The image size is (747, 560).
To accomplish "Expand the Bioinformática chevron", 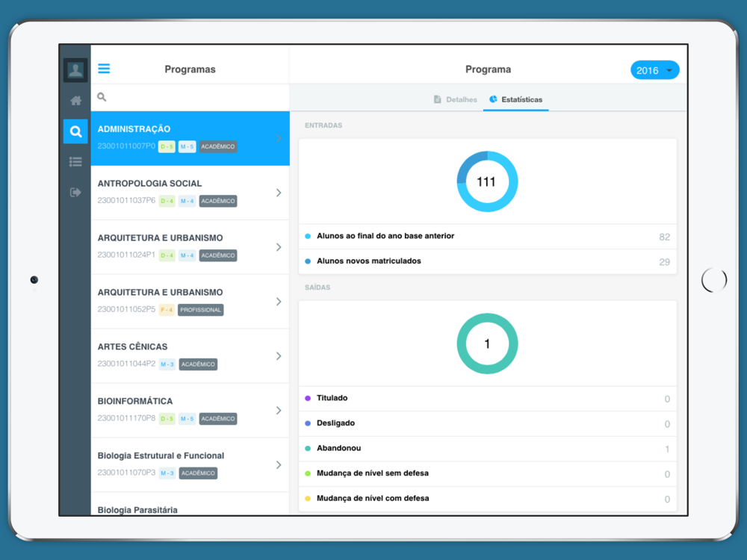I will coord(279,411).
